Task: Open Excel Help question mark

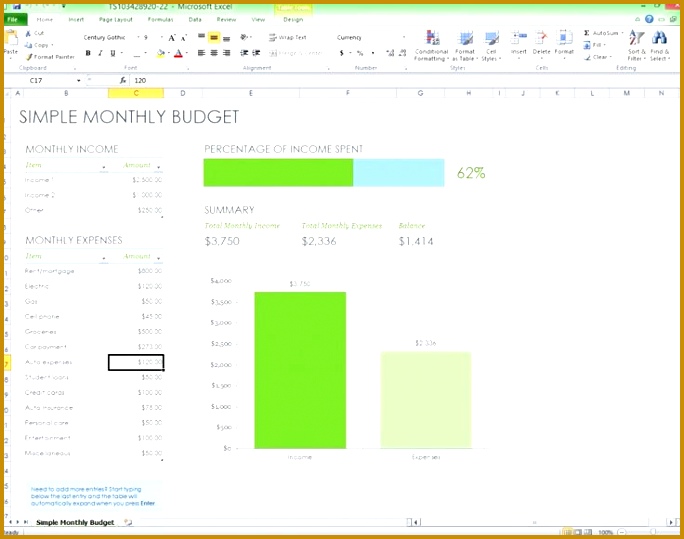Action: point(649,19)
